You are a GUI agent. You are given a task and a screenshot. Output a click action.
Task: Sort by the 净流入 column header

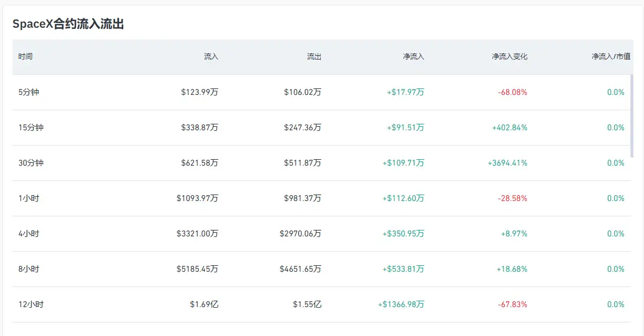[x=413, y=57]
